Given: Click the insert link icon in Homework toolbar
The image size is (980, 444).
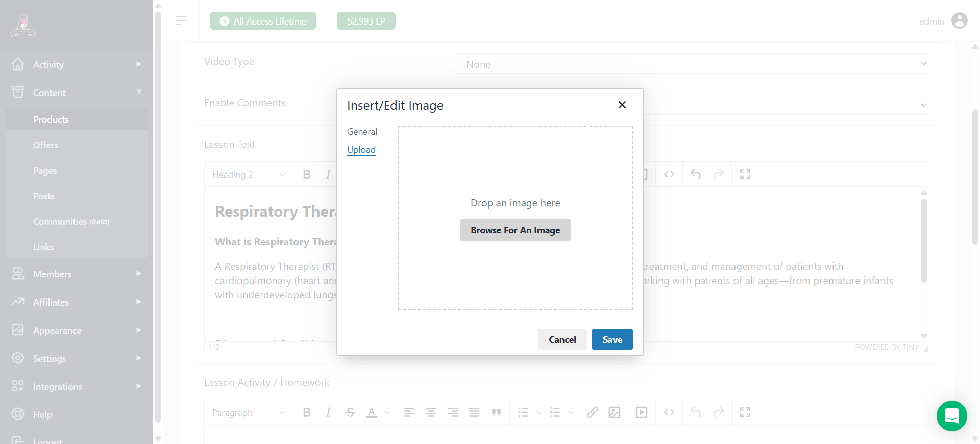Looking at the screenshot, I should pos(592,412).
